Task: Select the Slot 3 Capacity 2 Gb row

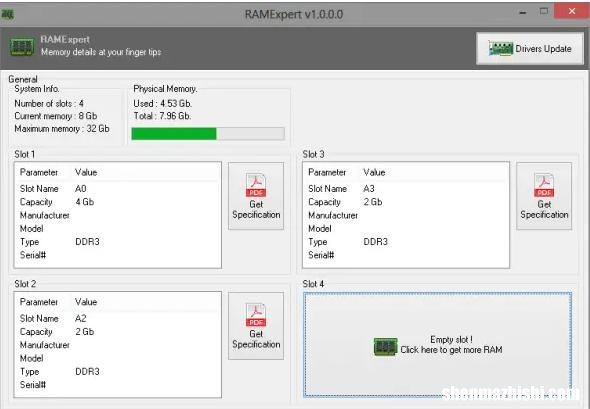Action: 406,202
